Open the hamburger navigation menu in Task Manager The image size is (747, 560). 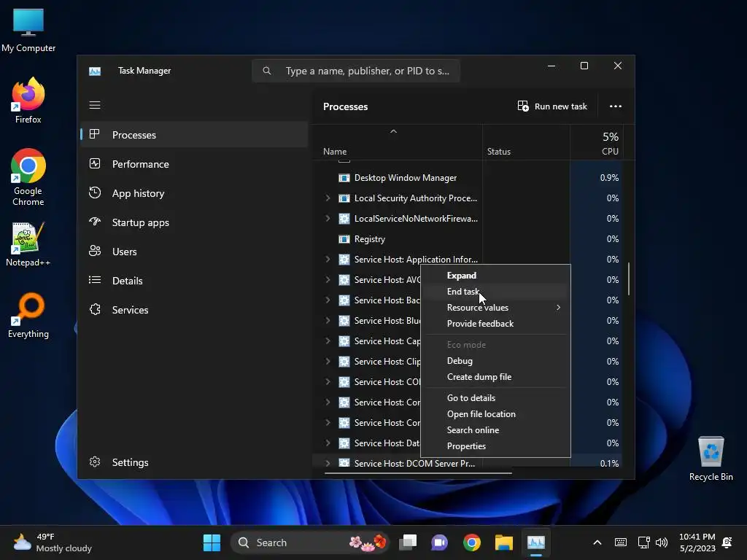[x=95, y=105]
